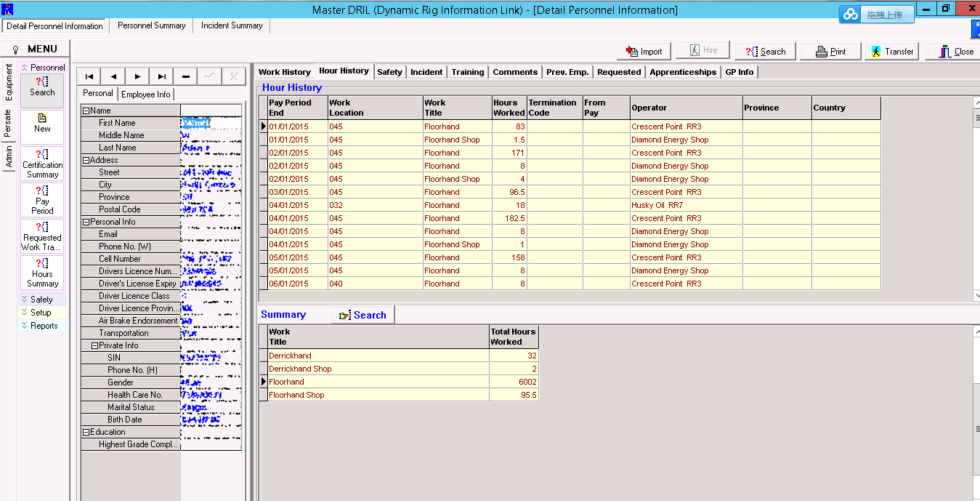Switch to the Safety tab

pyautogui.click(x=389, y=72)
